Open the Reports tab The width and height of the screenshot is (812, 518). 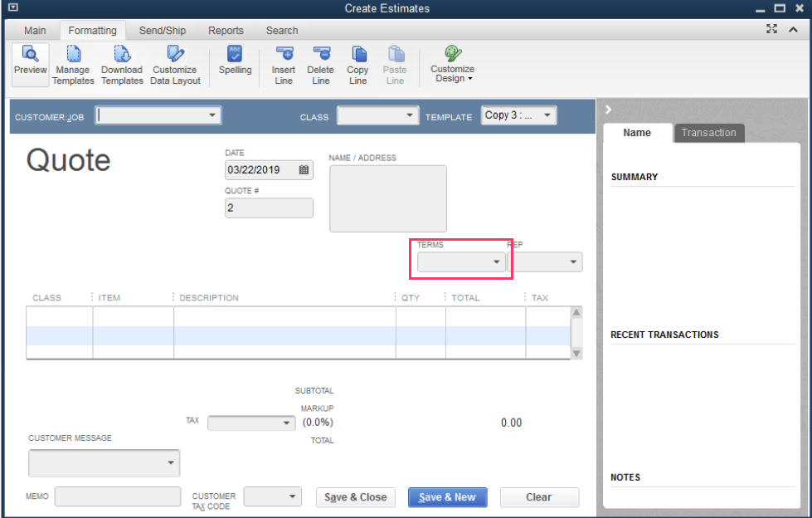(226, 31)
